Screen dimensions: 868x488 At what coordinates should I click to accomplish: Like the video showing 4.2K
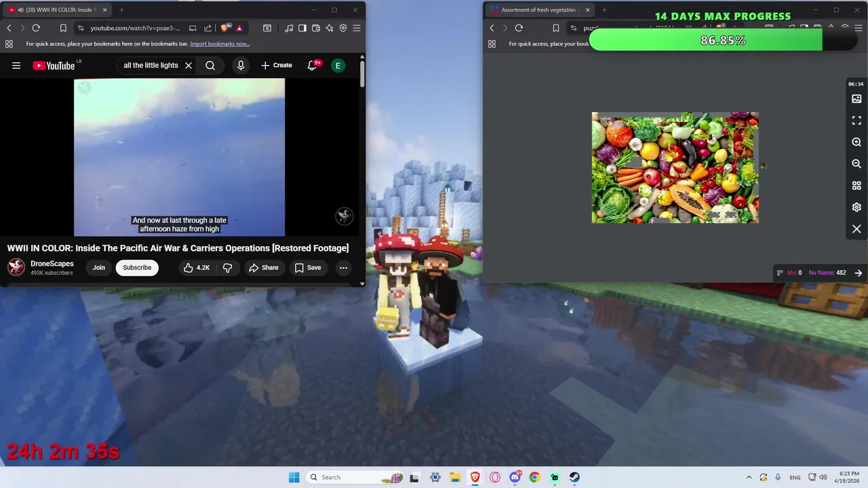pos(196,268)
